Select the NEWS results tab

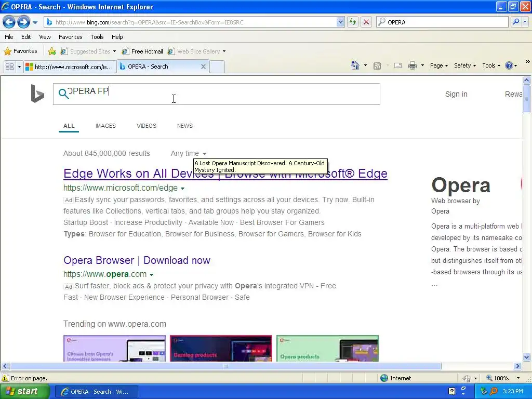click(184, 126)
